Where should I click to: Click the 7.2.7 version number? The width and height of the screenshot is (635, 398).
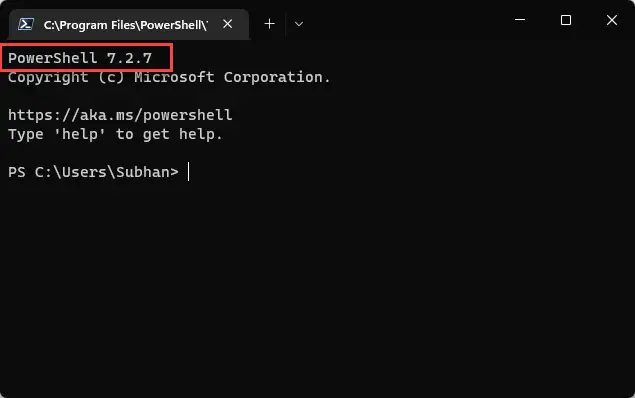click(x=130, y=58)
